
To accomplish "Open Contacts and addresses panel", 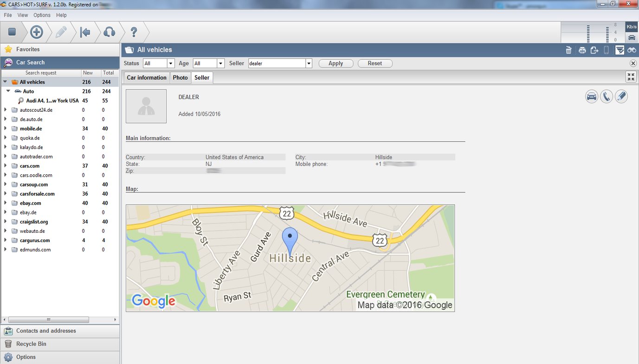I will click(x=60, y=331).
